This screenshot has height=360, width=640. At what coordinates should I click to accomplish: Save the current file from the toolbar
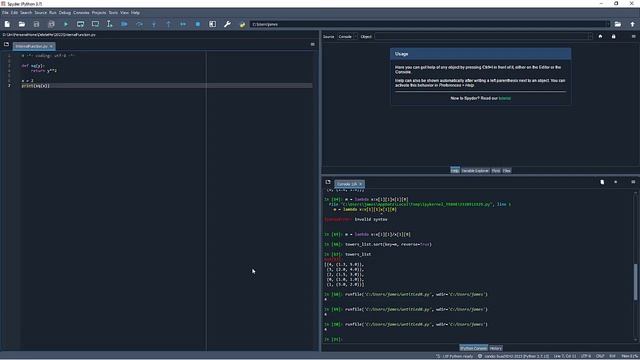pyautogui.click(x=36, y=24)
